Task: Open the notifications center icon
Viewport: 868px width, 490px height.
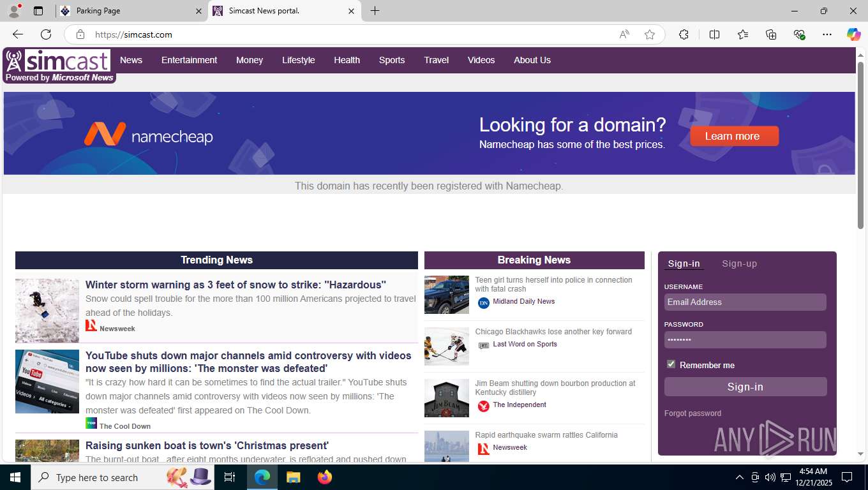Action: click(847, 477)
